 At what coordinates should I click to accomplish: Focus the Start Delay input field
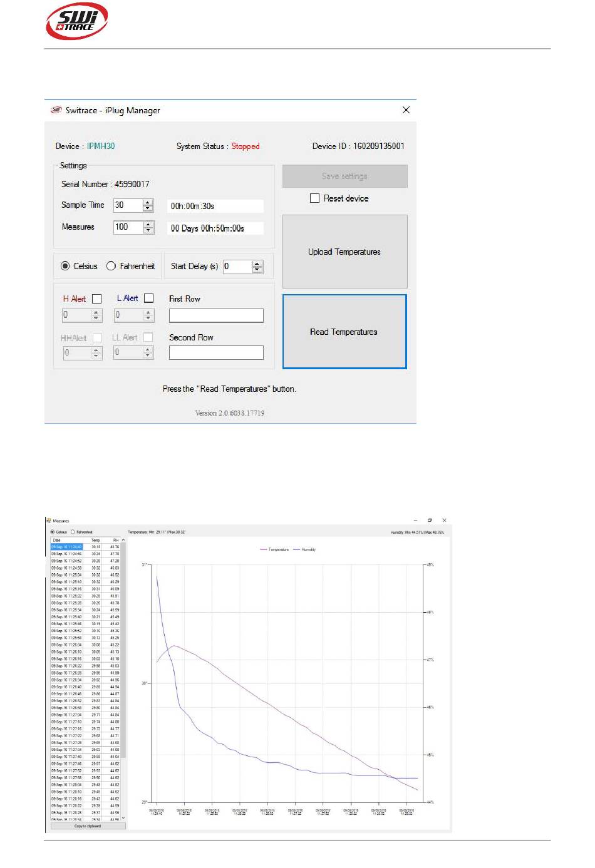click(238, 267)
